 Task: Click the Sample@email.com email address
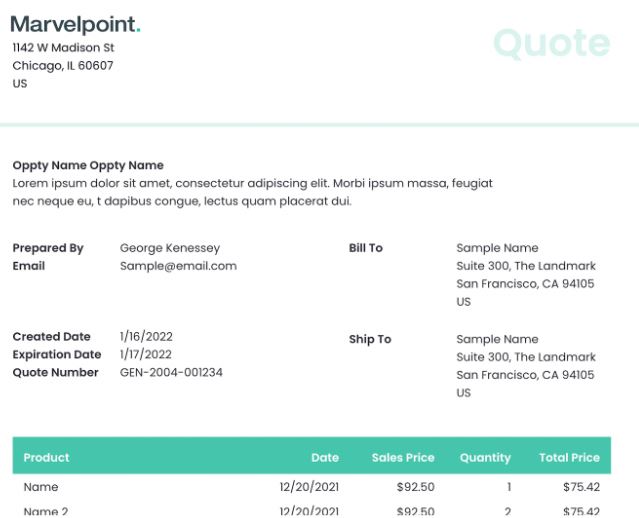pos(178,266)
